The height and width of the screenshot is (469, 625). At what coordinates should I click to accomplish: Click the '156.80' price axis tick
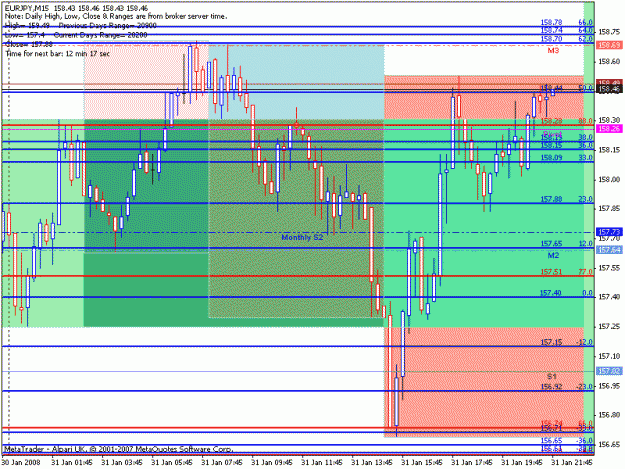coord(609,415)
